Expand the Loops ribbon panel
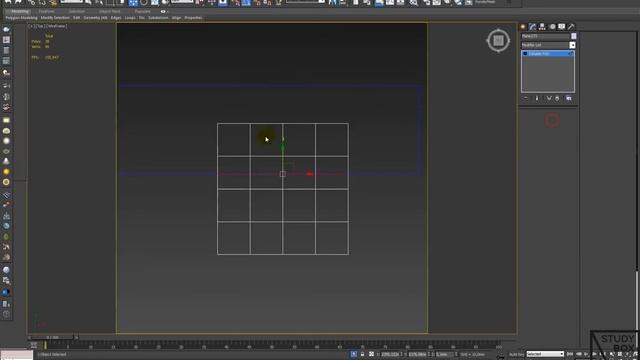Screen dimensions: 640x360 (x=130, y=18)
